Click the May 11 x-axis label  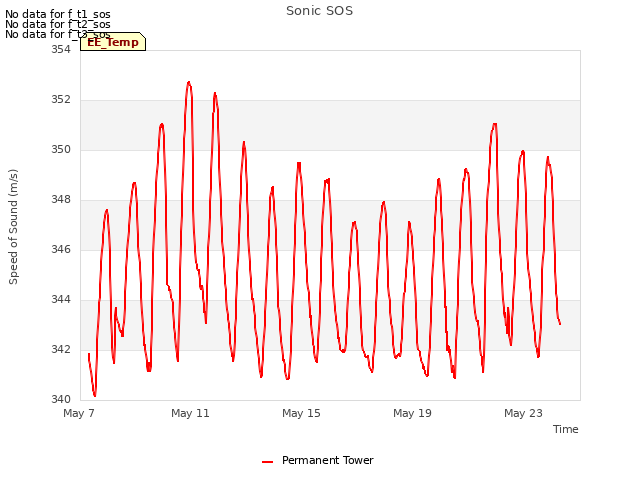(x=190, y=413)
